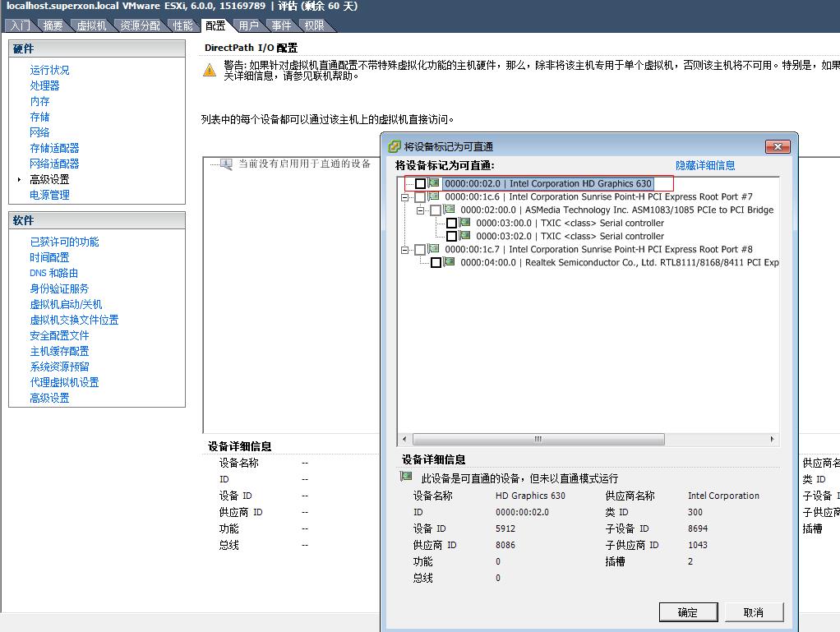Select the 配置 tab
840x632 pixels.
click(216, 25)
